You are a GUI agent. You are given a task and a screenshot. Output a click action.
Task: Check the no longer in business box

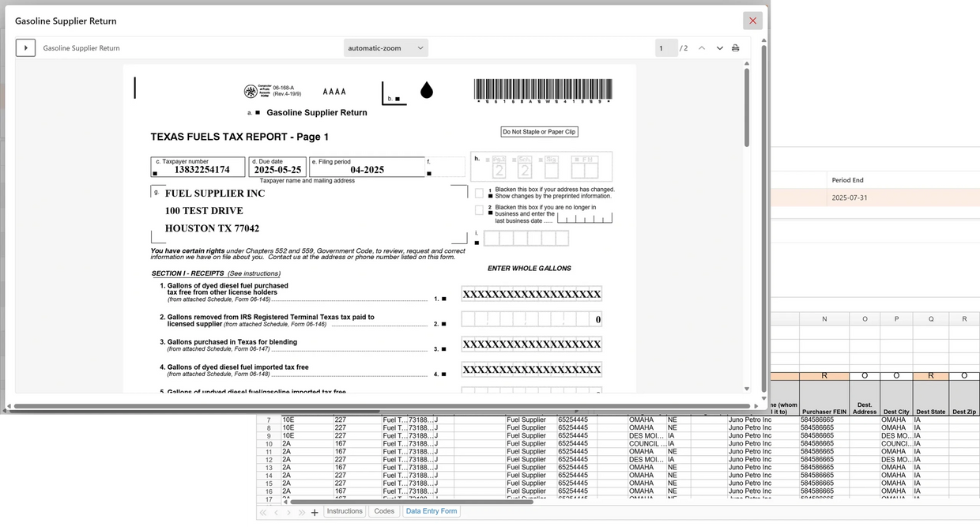pos(480,209)
